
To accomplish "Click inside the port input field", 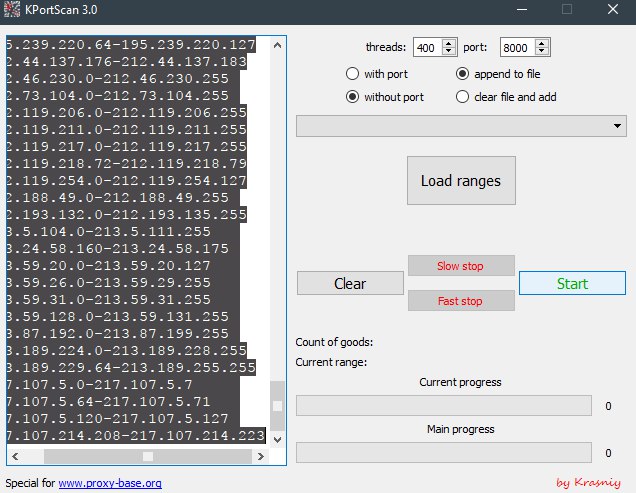I will point(517,47).
